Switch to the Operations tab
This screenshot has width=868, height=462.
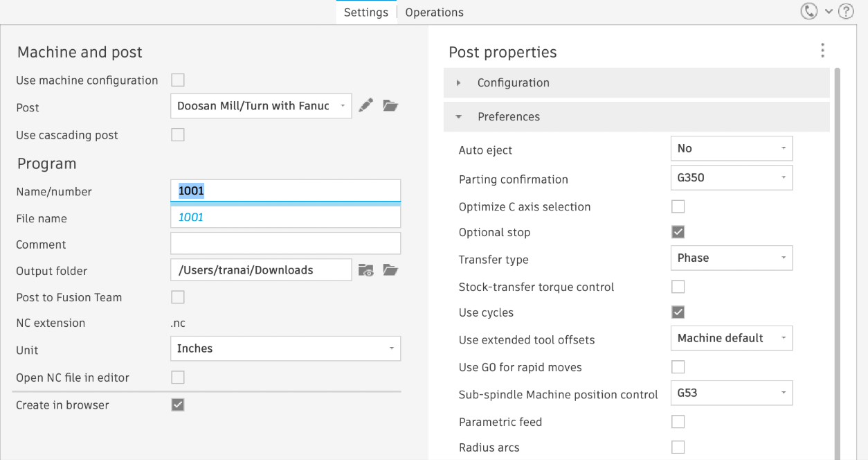coord(434,12)
